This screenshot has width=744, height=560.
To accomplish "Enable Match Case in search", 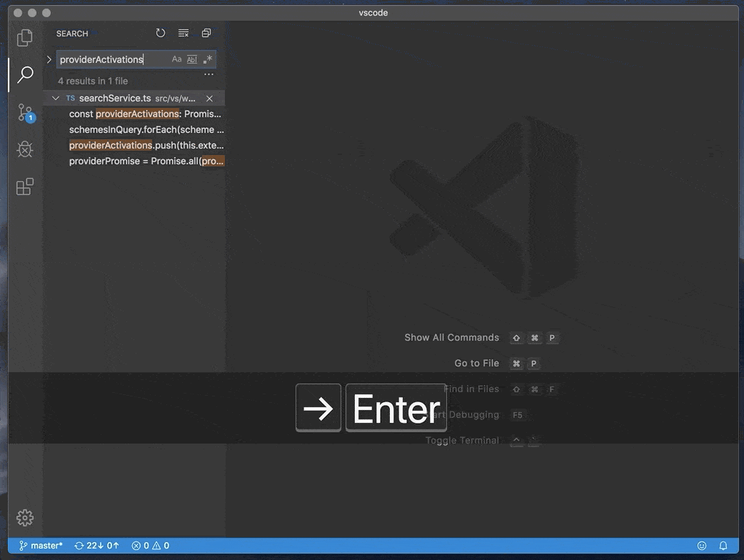I will [176, 59].
